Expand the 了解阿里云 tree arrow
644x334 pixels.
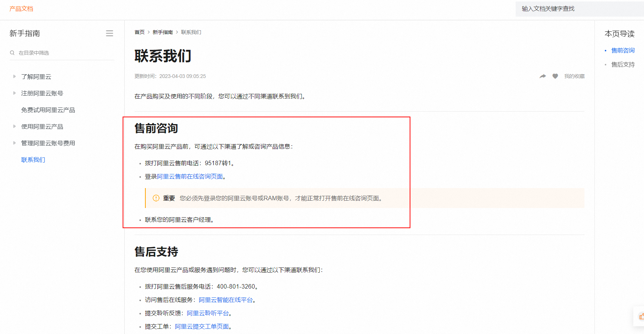pos(14,76)
